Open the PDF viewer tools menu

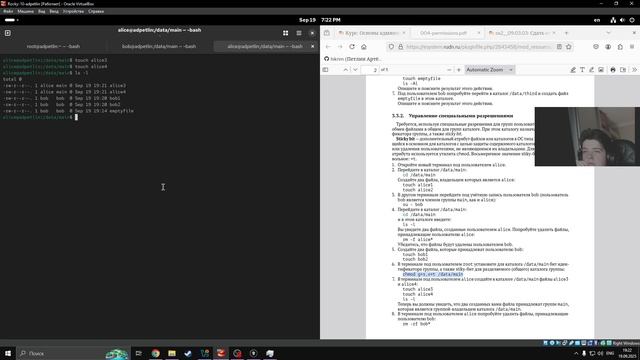634,70
